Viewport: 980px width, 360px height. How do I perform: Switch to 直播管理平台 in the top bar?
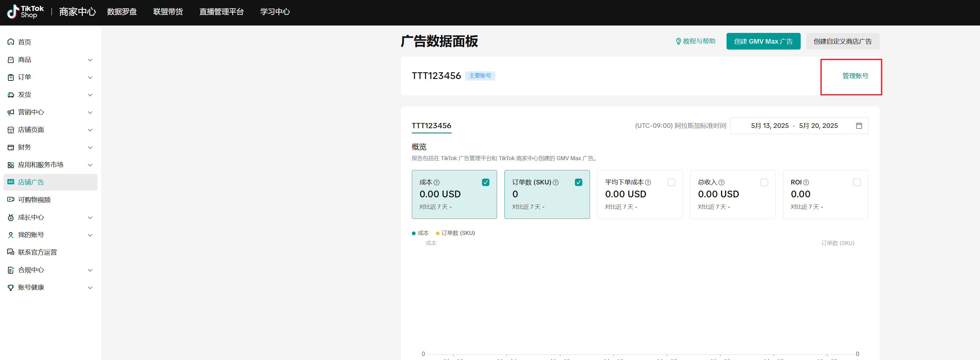[x=221, y=12]
